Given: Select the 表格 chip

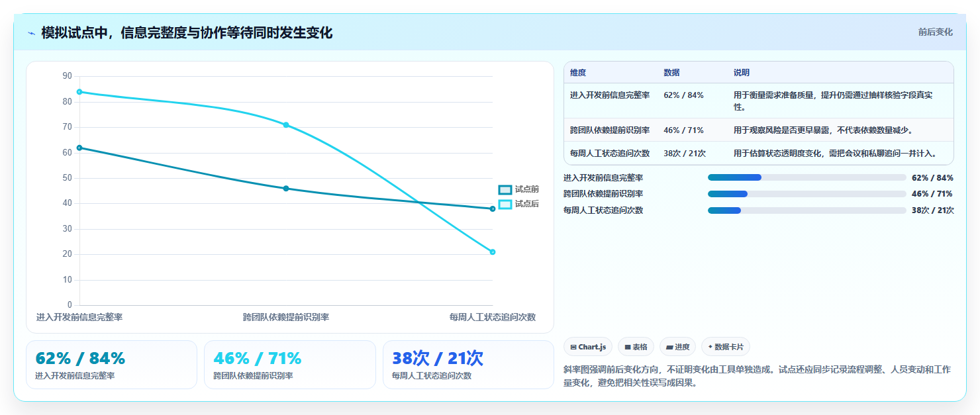Looking at the screenshot, I should 636,347.
